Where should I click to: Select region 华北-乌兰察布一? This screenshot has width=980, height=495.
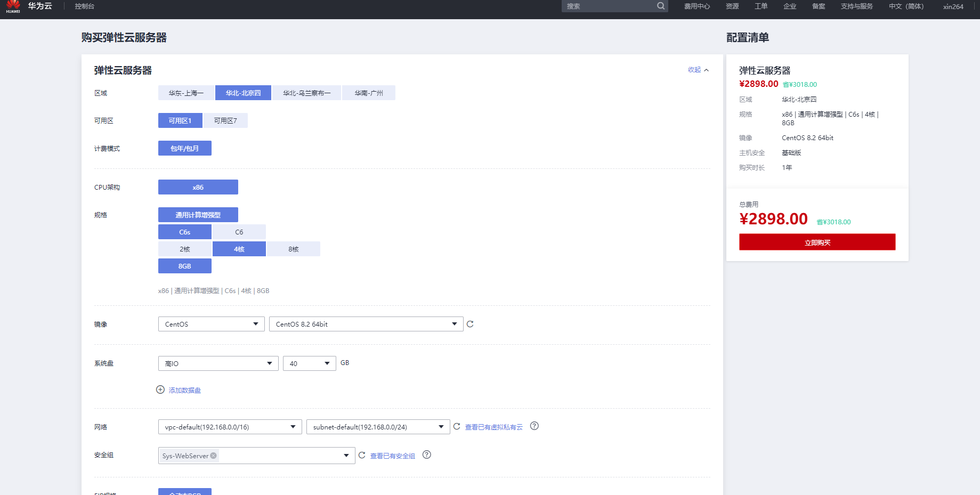[306, 93]
